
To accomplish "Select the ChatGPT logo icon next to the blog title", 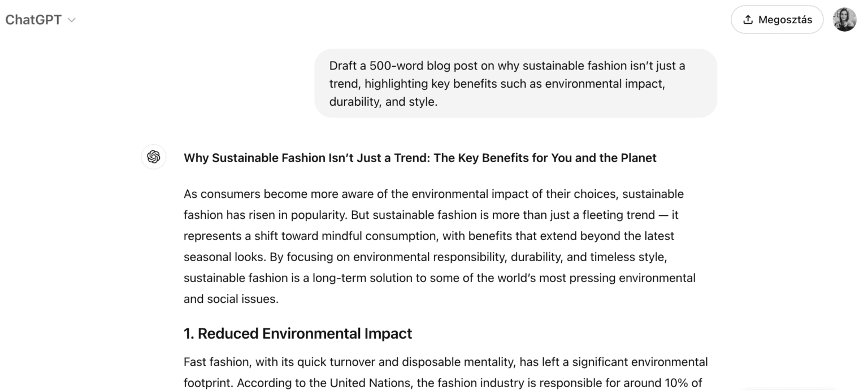I will point(153,157).
